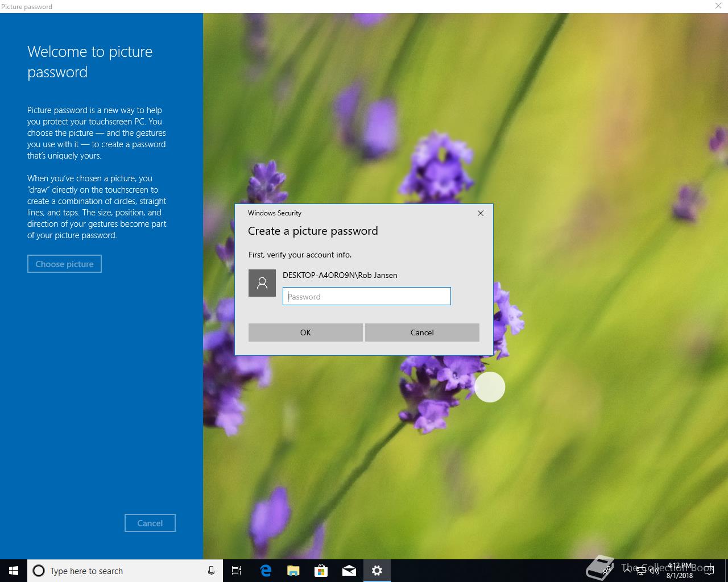Click the Choose picture button
728x582 pixels.
64,264
